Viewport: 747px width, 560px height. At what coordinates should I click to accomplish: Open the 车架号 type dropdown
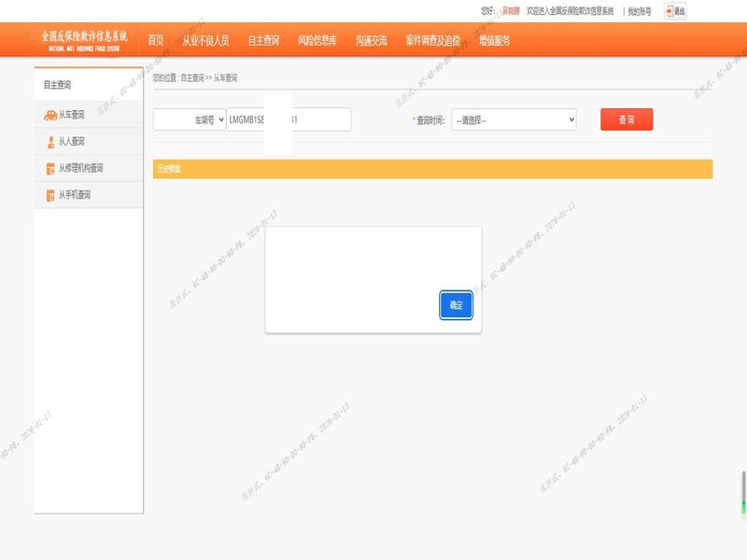click(190, 119)
